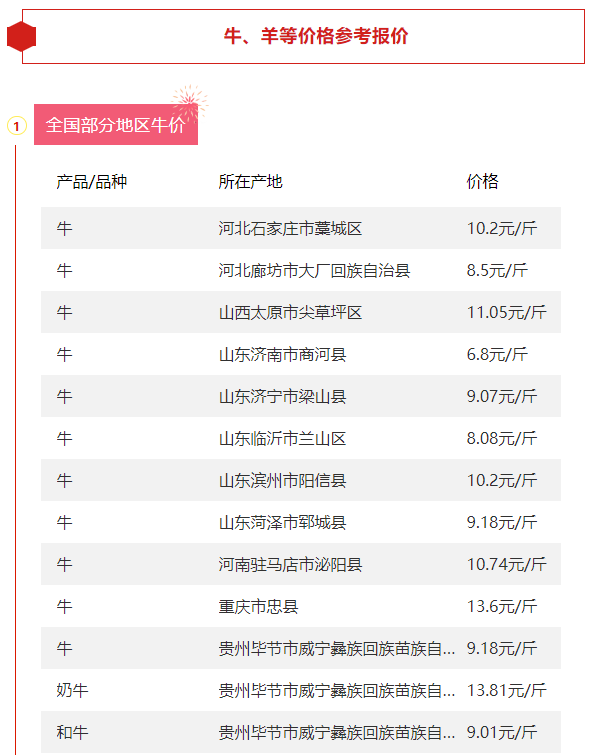Click the 11.05元/斤 price cell
598x755 pixels.
click(x=507, y=312)
